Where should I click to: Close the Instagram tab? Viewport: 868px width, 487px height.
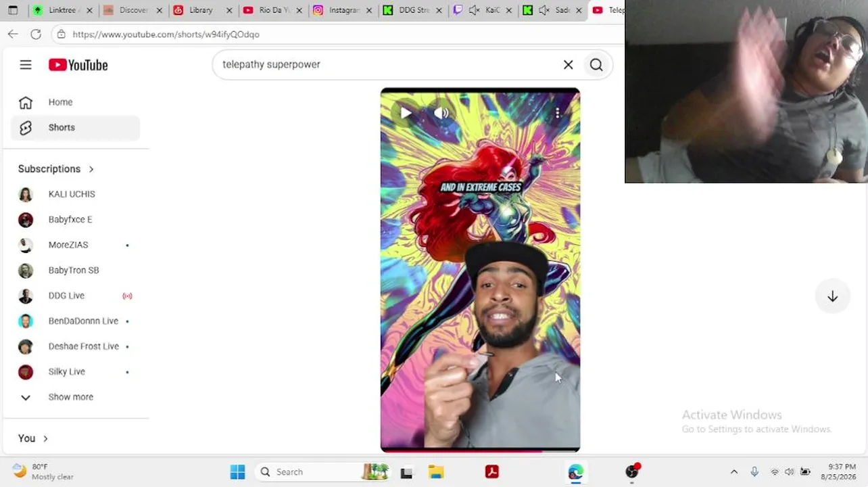pos(369,10)
